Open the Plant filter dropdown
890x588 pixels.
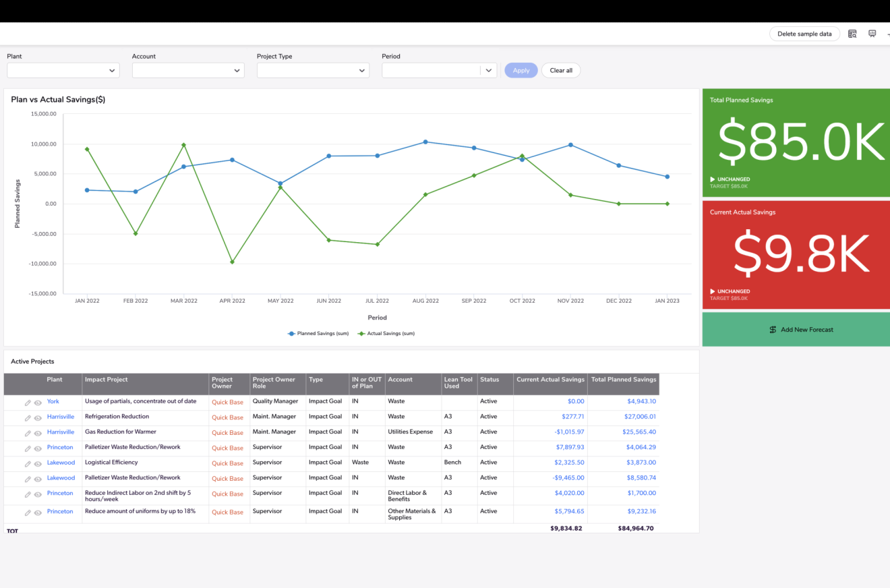pos(63,70)
